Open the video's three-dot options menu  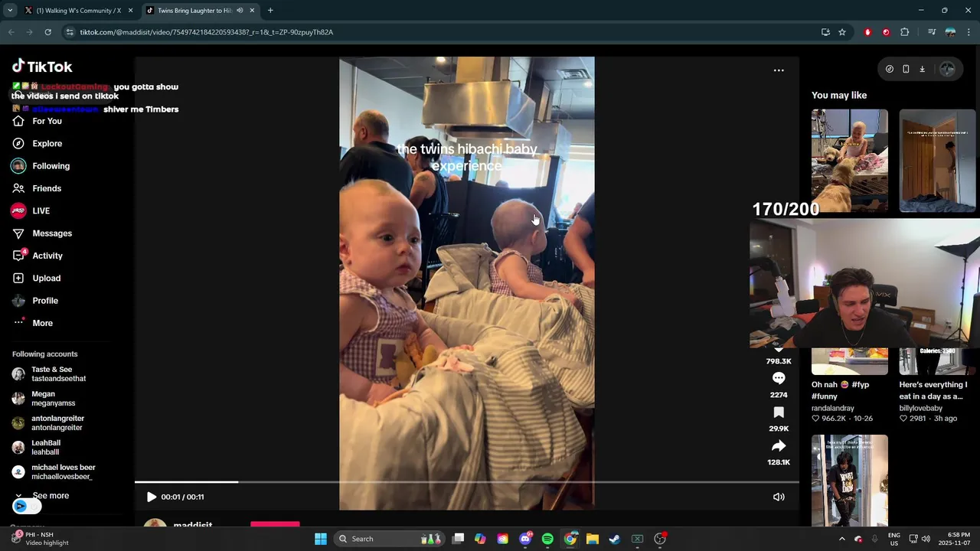[x=779, y=70]
